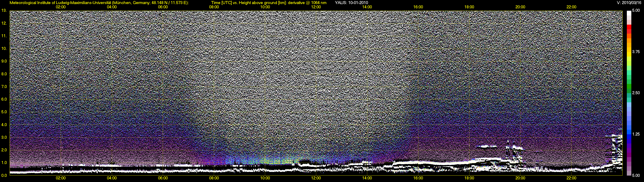Click the '20:00' label on the bottom time axis

[520, 178]
